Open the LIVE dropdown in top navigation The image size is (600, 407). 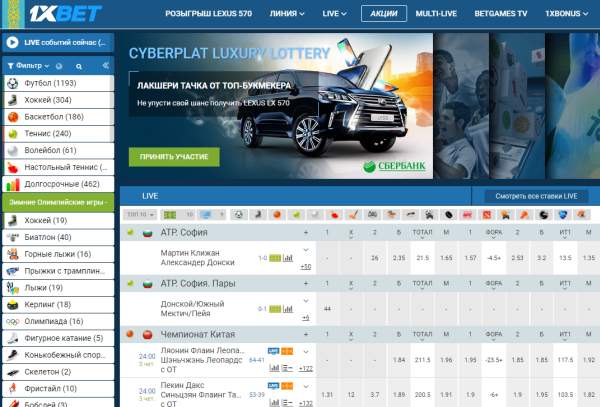(x=334, y=14)
